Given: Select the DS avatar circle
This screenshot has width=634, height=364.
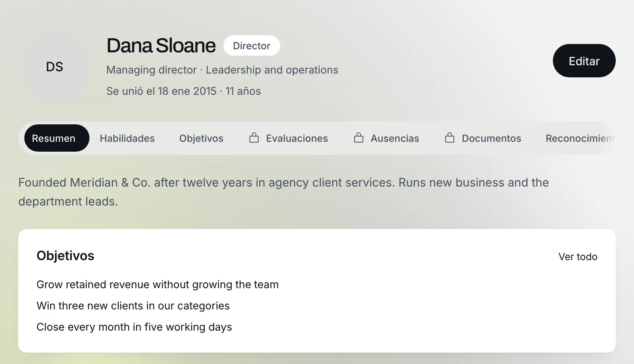Looking at the screenshot, I should coord(55,67).
